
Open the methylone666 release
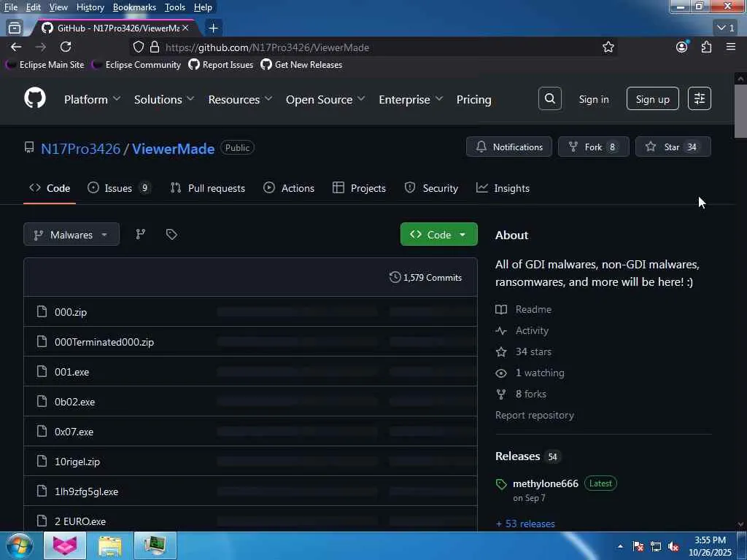click(546, 483)
